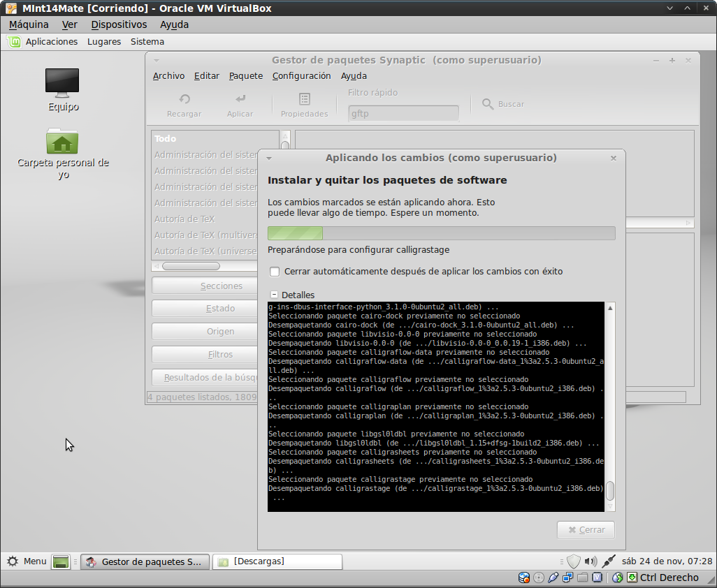Click the network connection tray icon

point(608,561)
